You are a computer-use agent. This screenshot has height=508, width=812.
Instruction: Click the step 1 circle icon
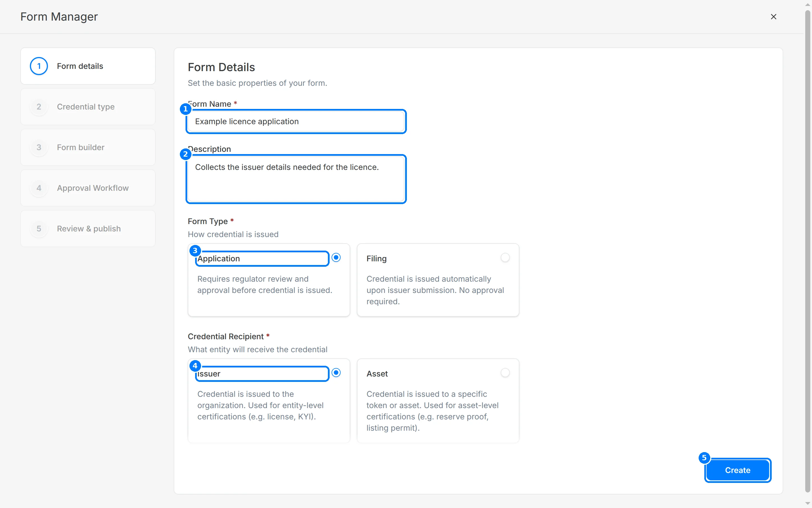[x=39, y=66]
